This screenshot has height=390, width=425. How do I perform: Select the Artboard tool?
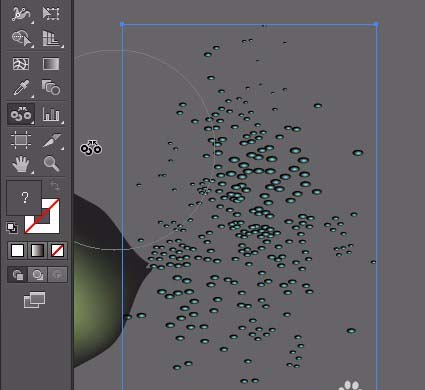coord(21,140)
